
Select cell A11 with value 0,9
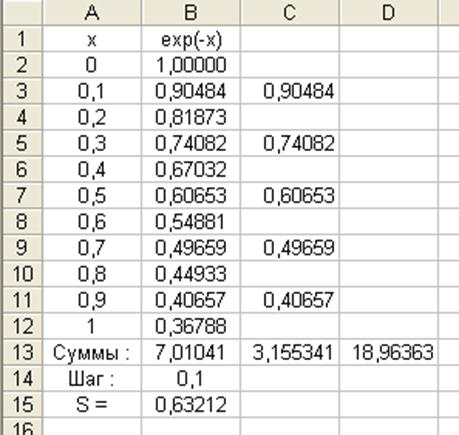(x=92, y=300)
